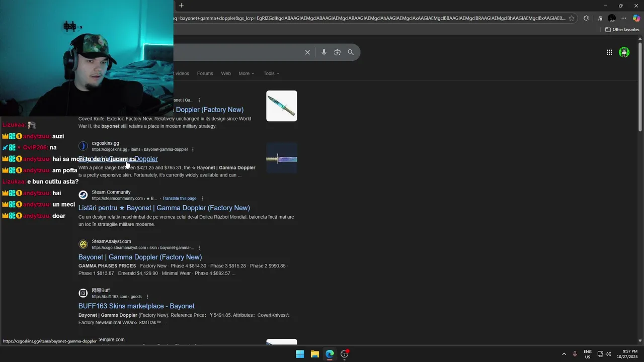The width and height of the screenshot is (644, 362).
Task: Open OBS Studio from the taskbar
Action: [x=345, y=354]
